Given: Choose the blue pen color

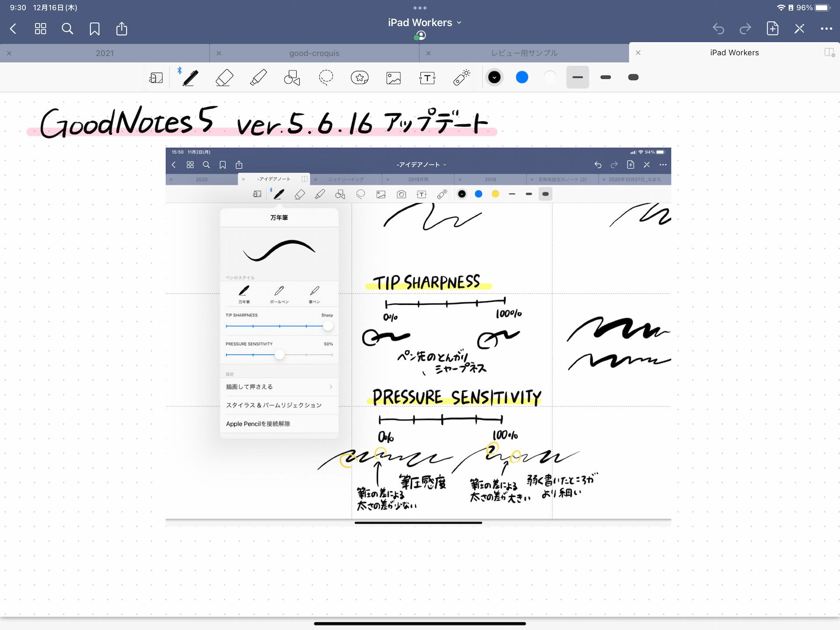Looking at the screenshot, I should coord(522,77).
